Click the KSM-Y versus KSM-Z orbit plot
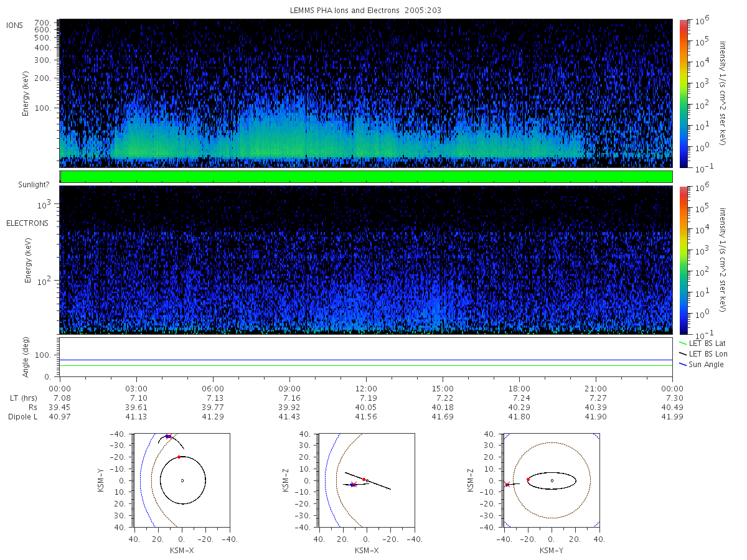Viewport: 747px width, 560px height. point(552,480)
